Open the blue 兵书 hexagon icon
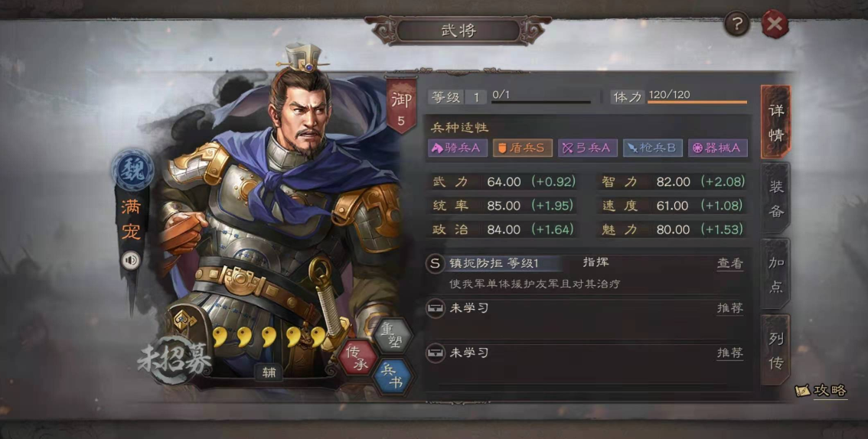This screenshot has width=868, height=439. (x=393, y=377)
